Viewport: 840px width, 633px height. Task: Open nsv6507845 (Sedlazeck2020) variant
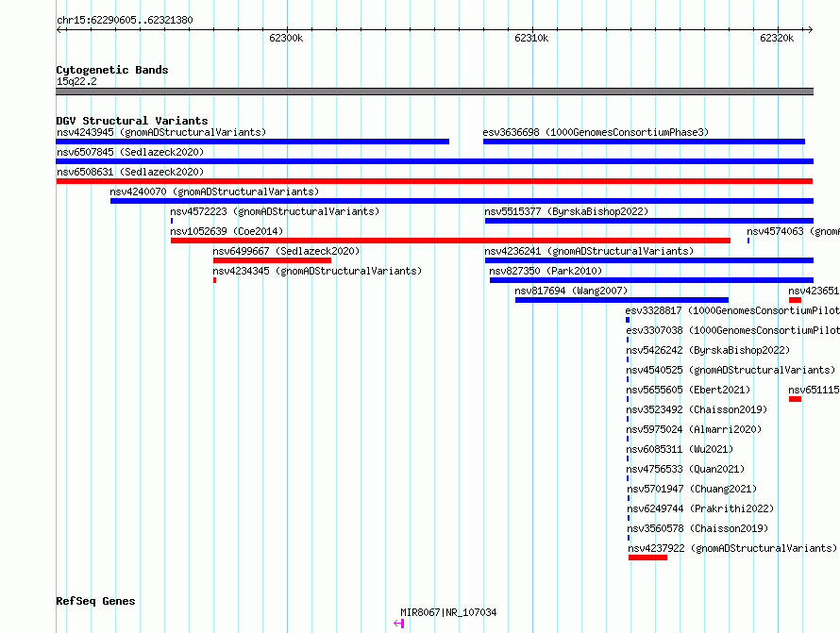pyautogui.click(x=130, y=152)
